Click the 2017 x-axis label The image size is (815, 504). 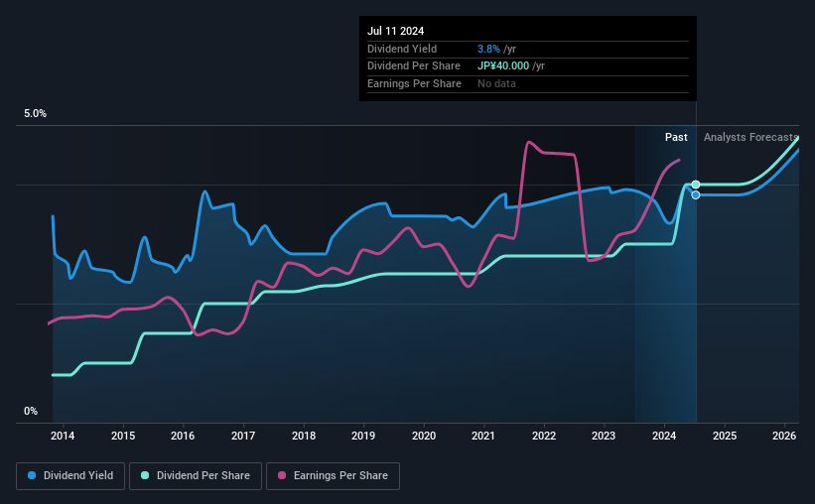click(x=243, y=436)
